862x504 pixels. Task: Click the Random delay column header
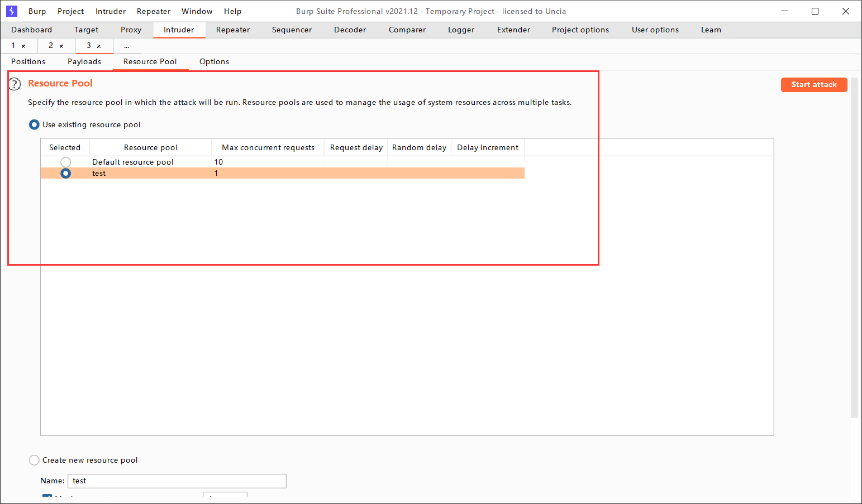pos(420,148)
